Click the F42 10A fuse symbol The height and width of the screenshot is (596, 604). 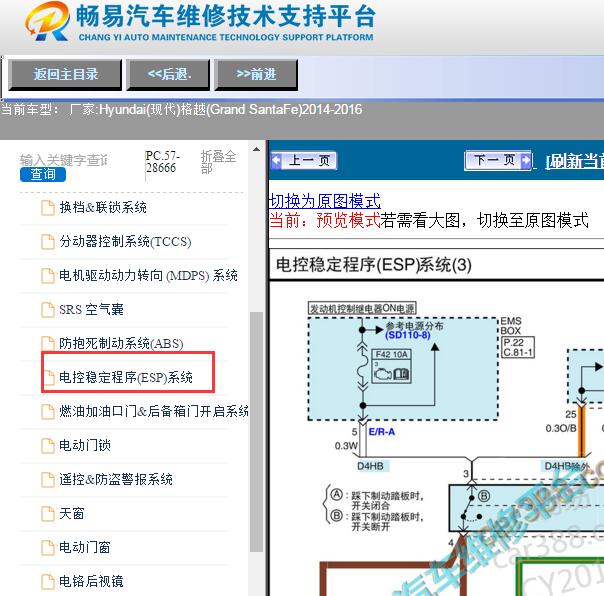pyautogui.click(x=391, y=366)
